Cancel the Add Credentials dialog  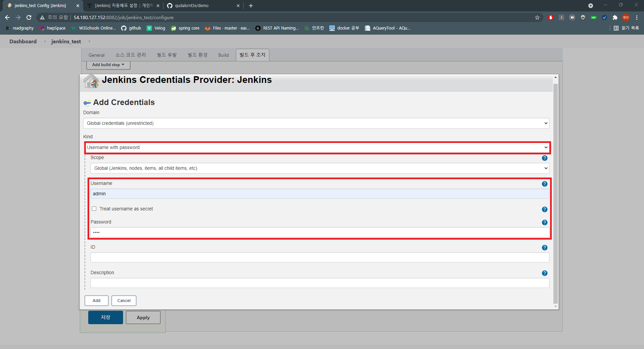click(x=124, y=301)
